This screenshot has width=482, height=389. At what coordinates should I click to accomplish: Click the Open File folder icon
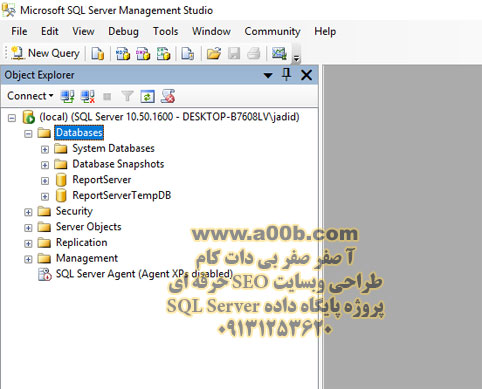pos(214,53)
